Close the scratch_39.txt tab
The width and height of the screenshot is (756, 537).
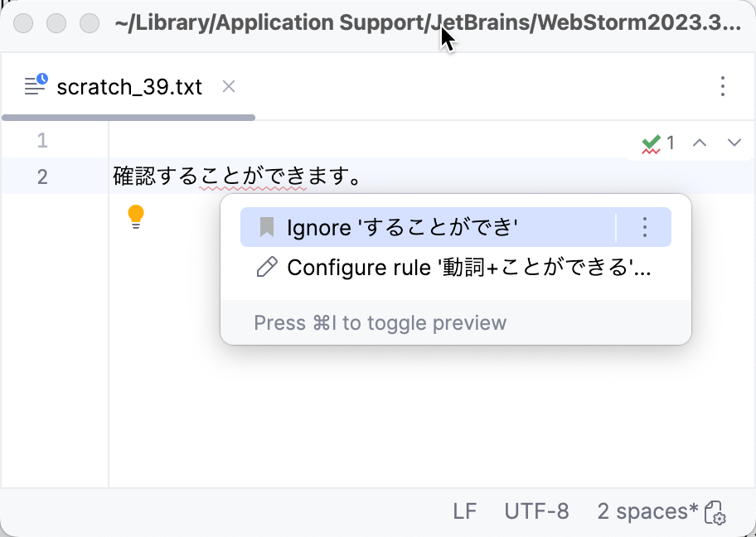click(x=228, y=86)
